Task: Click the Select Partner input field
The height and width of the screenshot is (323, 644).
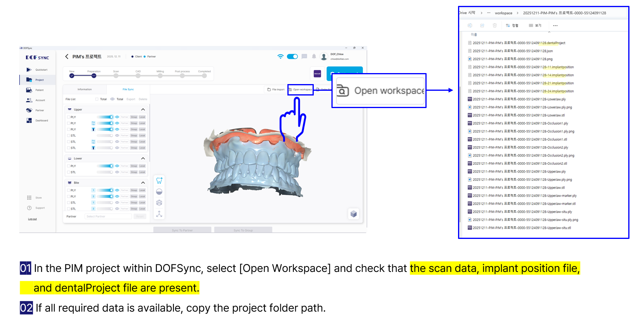Action: pos(108,217)
